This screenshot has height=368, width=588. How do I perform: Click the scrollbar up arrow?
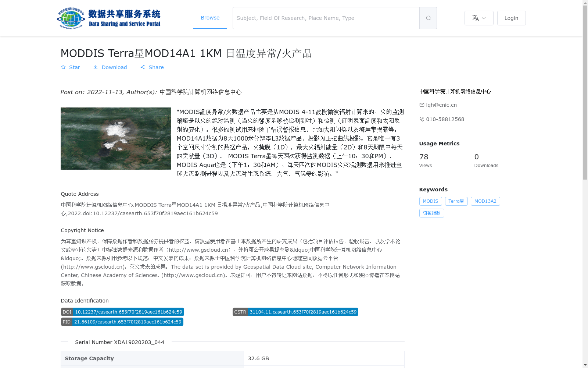pos(585,3)
